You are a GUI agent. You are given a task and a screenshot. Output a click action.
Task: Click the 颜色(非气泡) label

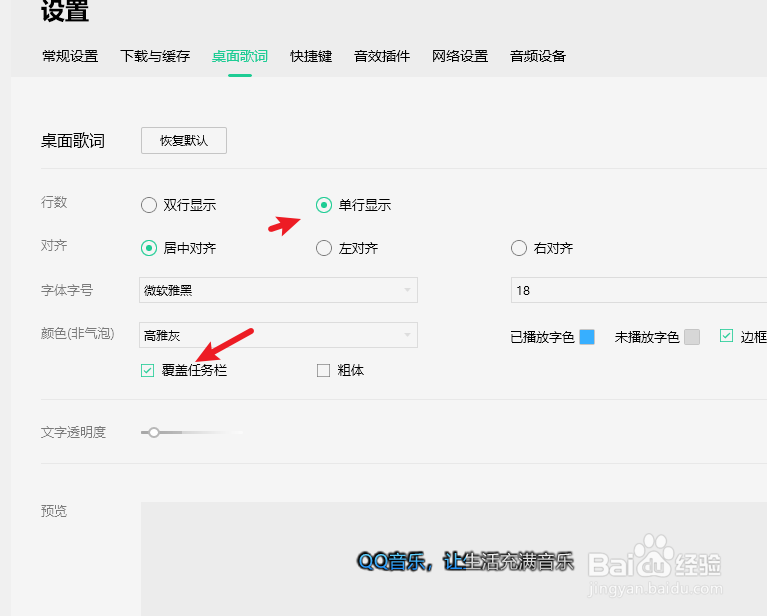(78, 334)
